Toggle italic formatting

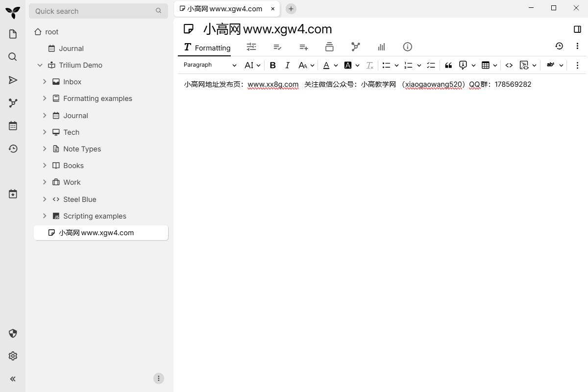(288, 65)
